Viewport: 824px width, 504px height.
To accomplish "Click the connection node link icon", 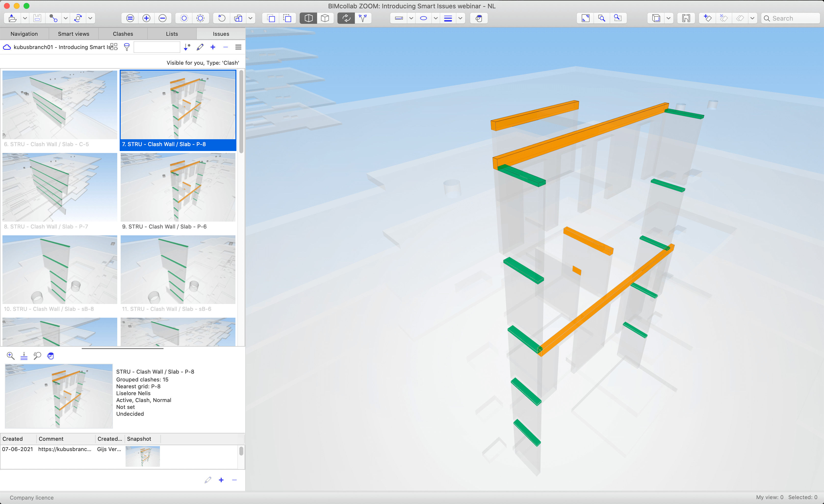I will point(53,18).
